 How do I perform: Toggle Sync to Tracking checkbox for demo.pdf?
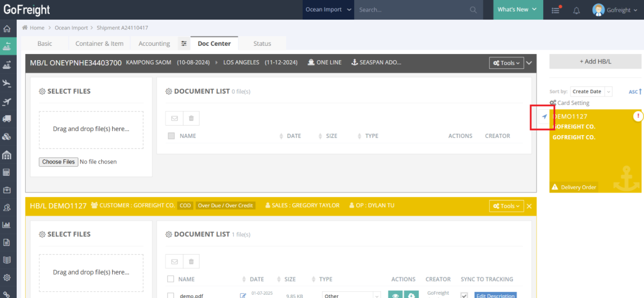[x=464, y=295]
